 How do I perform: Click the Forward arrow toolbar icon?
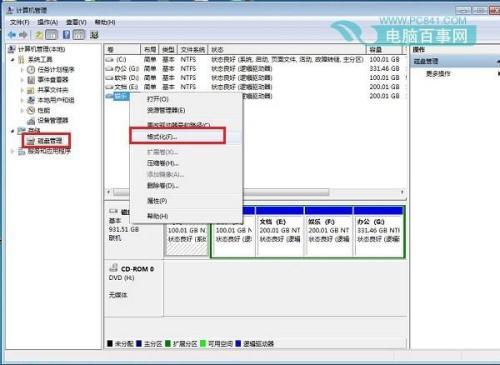pos(23,35)
